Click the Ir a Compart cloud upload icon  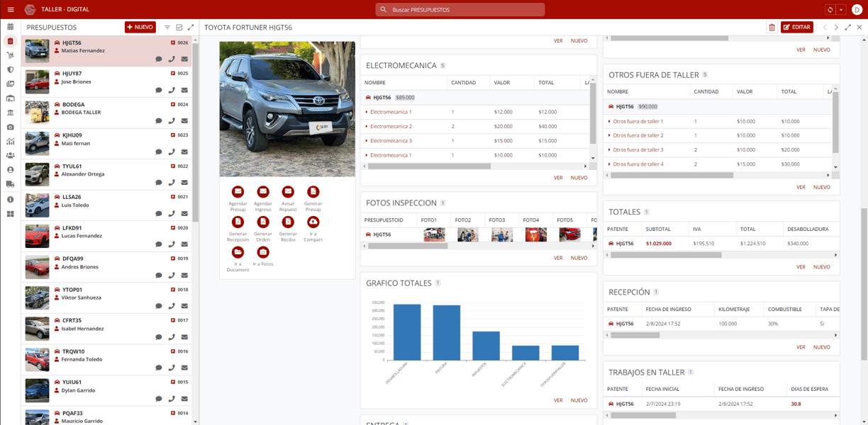[313, 222]
